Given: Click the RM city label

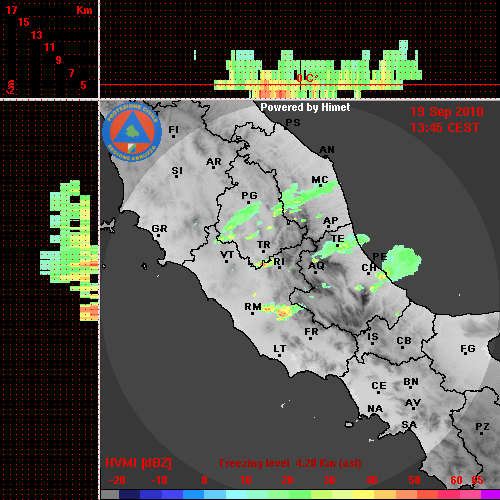Looking at the screenshot, I should tap(253, 307).
